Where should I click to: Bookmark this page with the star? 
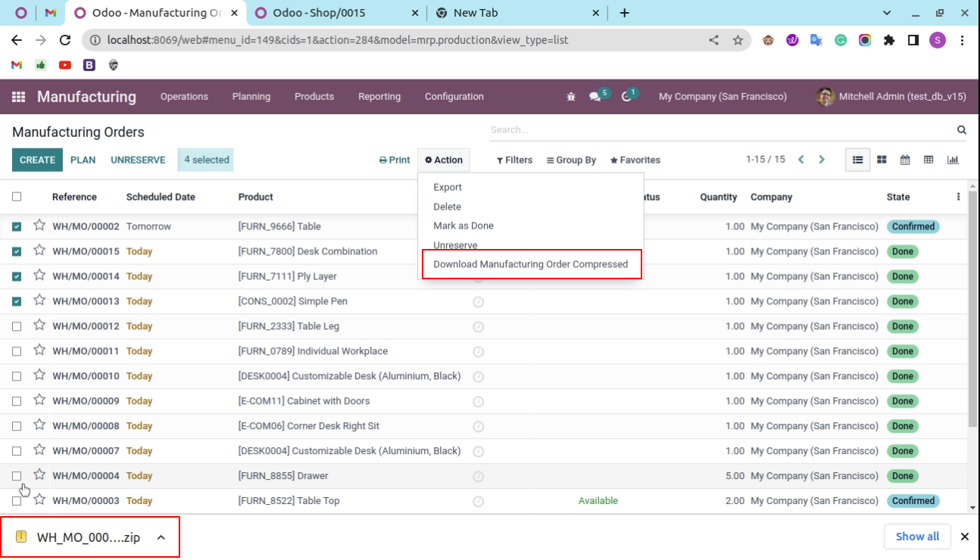(738, 40)
